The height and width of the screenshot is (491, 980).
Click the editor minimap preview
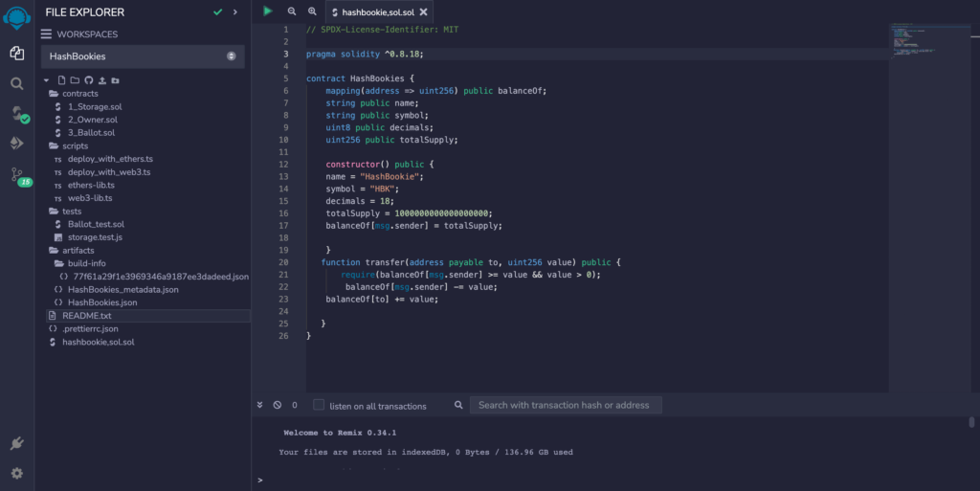(929, 42)
